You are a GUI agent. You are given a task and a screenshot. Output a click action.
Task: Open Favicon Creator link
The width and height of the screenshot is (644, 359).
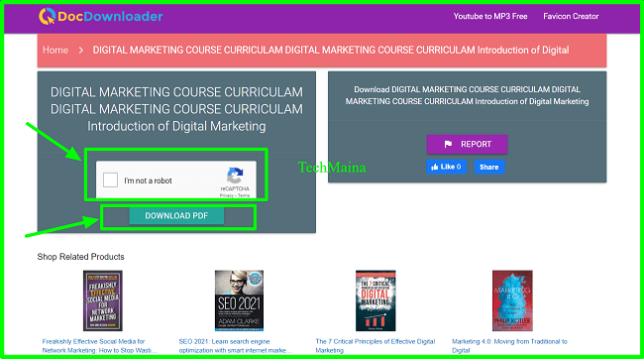pos(571,17)
